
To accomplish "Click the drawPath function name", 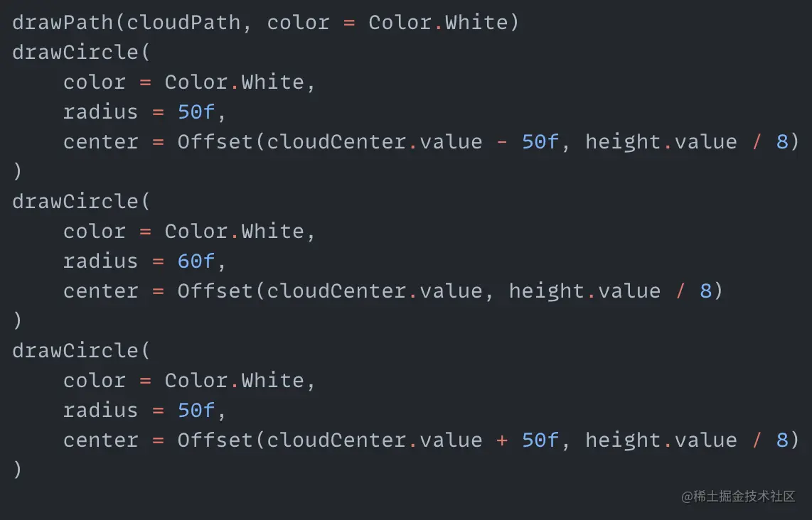I will point(63,23).
